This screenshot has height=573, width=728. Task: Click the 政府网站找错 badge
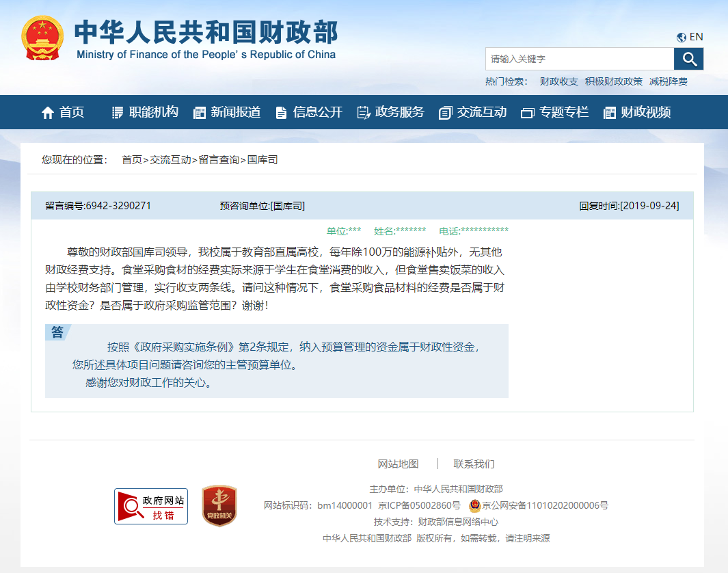point(151,506)
